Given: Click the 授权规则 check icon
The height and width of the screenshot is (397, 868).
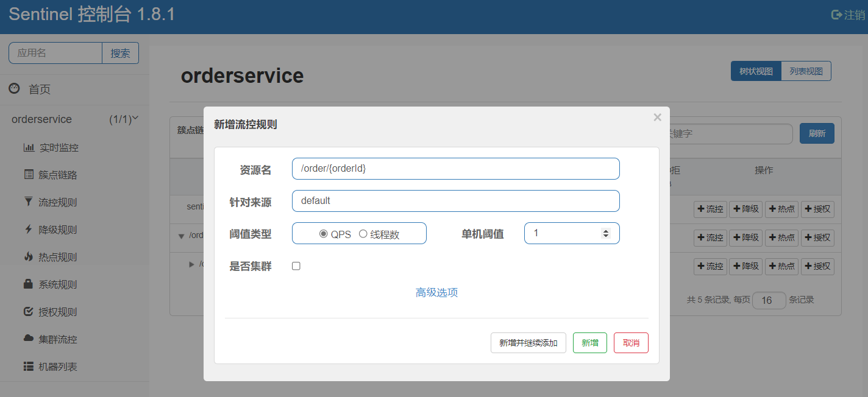Looking at the screenshot, I should (x=28, y=312).
